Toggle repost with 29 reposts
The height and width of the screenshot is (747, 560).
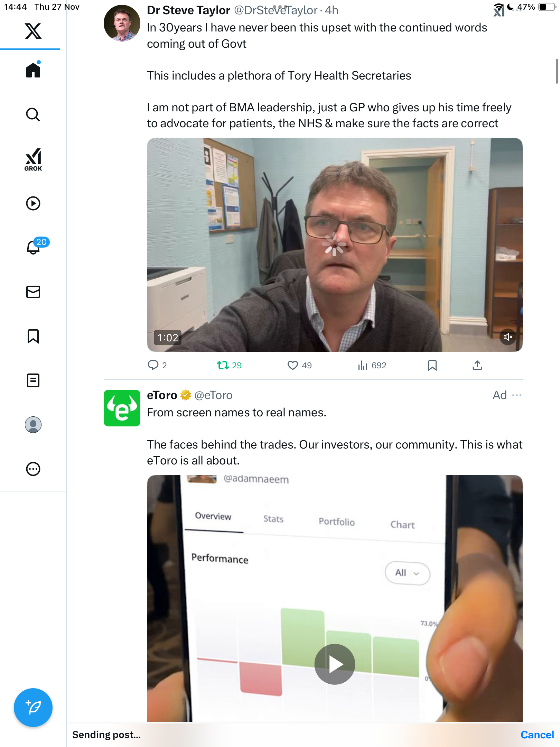pos(223,365)
